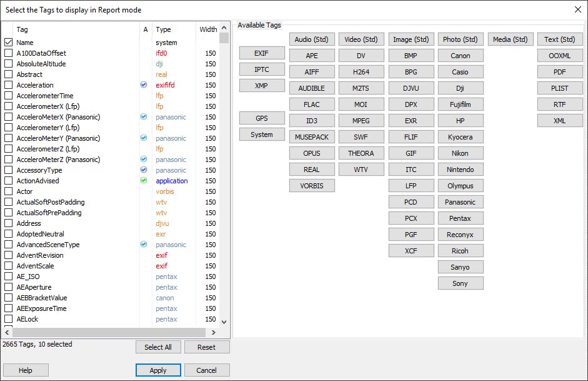This screenshot has height=381, width=588.
Task: Show the IPTC tag group
Action: coord(260,69)
